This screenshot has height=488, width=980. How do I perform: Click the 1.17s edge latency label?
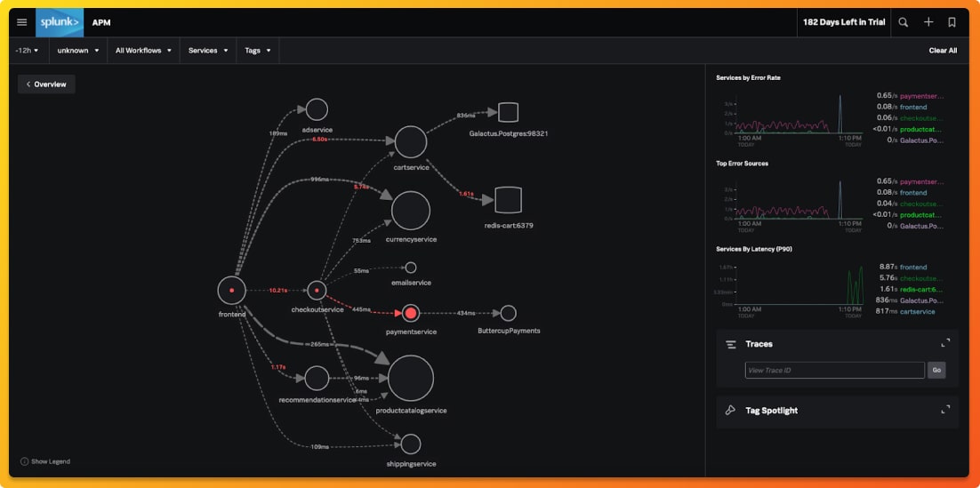pos(278,367)
